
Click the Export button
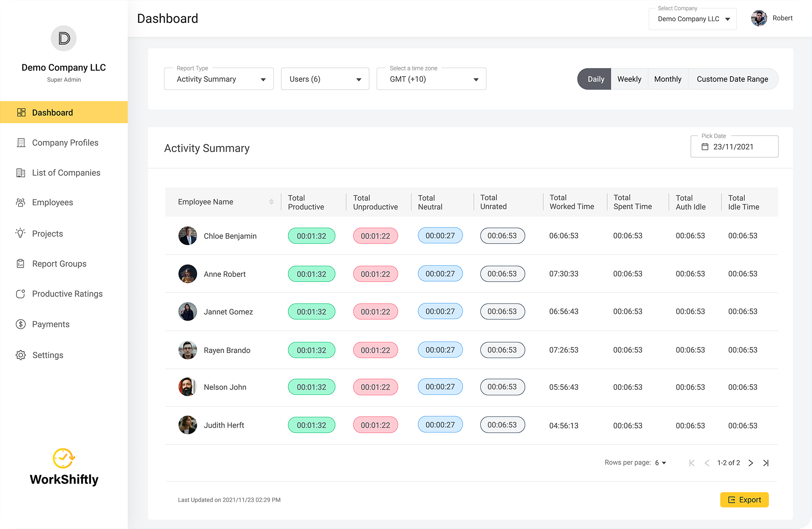tap(744, 500)
